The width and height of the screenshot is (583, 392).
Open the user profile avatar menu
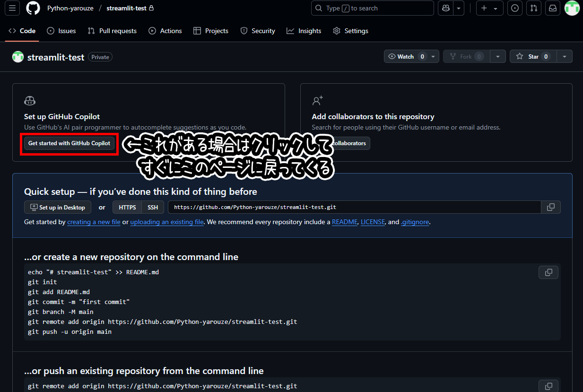pyautogui.click(x=572, y=8)
